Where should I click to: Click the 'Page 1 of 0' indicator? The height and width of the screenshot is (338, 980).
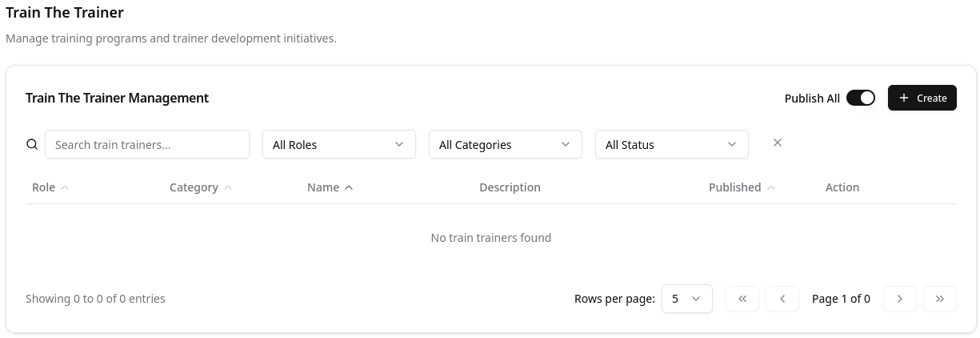coord(841,299)
